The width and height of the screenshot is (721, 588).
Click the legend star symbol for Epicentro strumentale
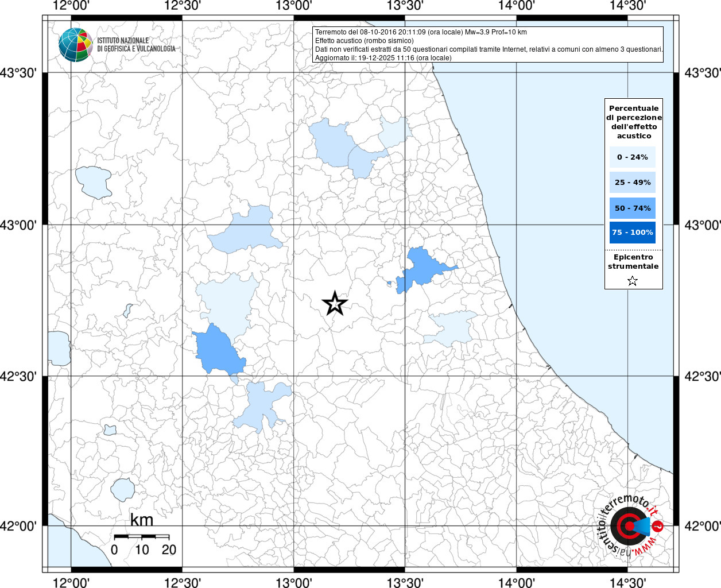(633, 281)
